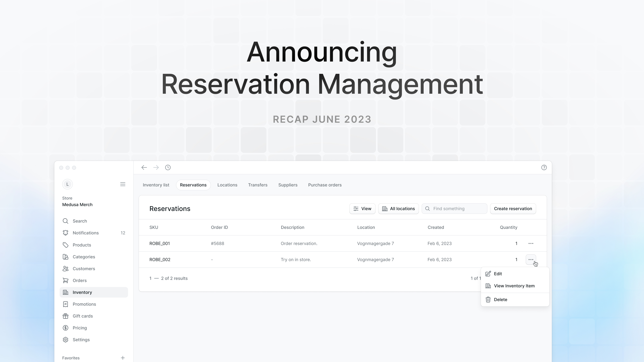Click the trash icon next to Delete

coord(488,299)
